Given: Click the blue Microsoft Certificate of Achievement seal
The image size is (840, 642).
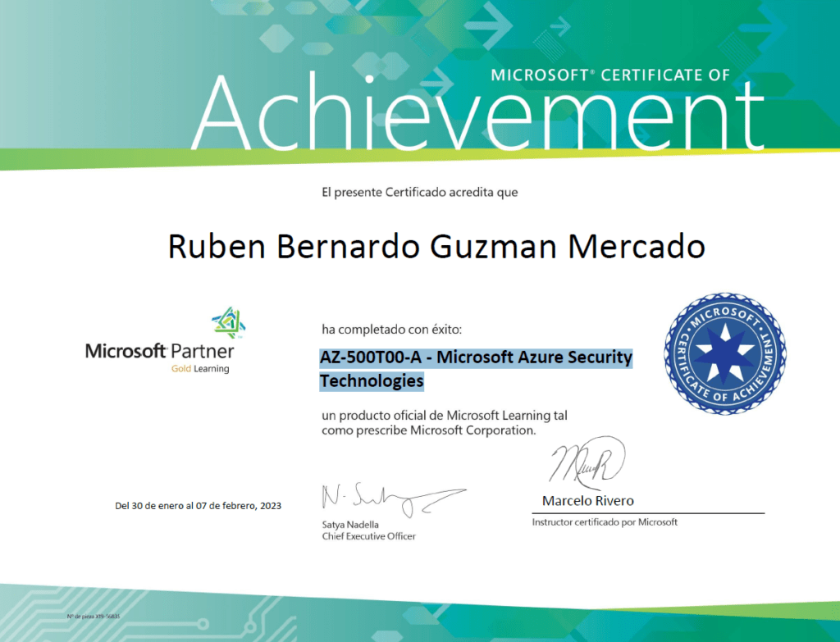Looking at the screenshot, I should 725,353.
